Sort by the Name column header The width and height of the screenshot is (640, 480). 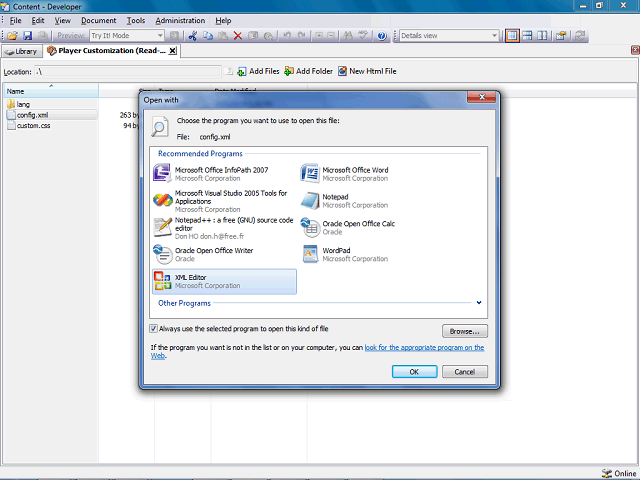tap(51, 91)
